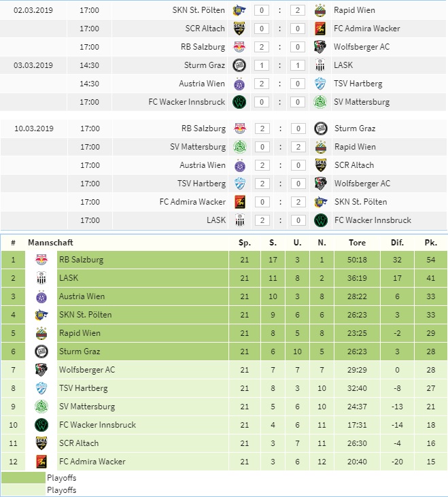Click Sturm Graz crest in standings row 6
The image size is (448, 497).
pos(41,352)
